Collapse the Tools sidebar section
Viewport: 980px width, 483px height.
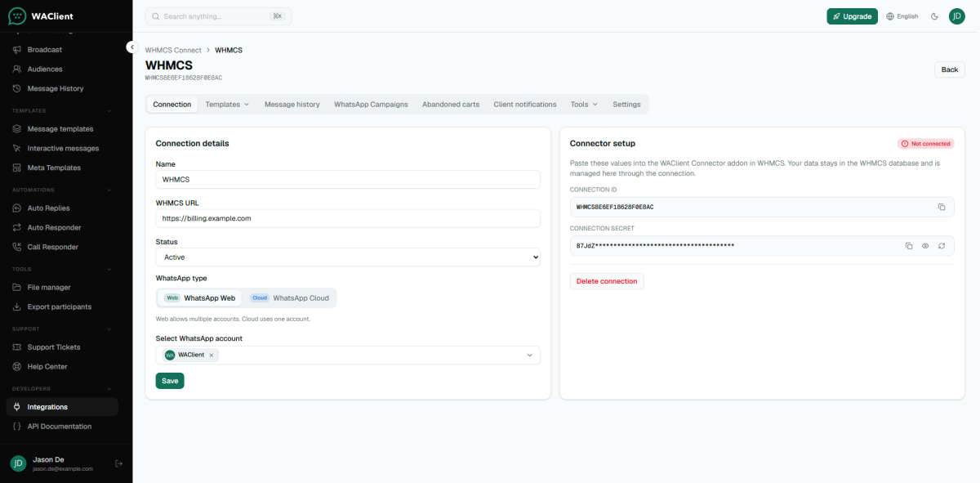(x=109, y=269)
